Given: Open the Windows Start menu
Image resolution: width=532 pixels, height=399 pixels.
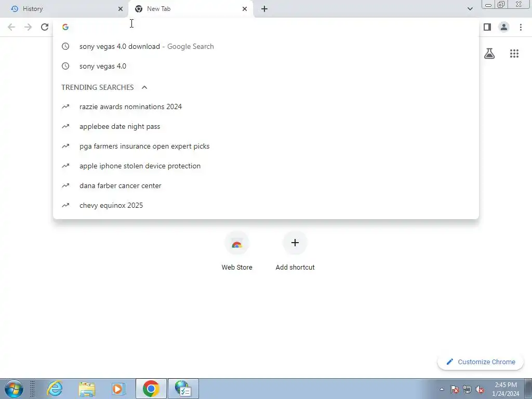Looking at the screenshot, I should pyautogui.click(x=14, y=389).
